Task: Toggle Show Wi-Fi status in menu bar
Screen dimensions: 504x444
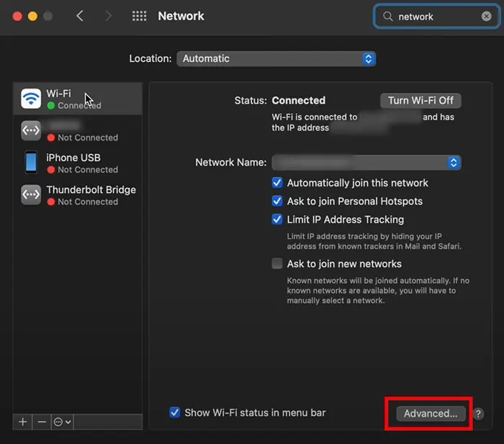Action: 174,412
